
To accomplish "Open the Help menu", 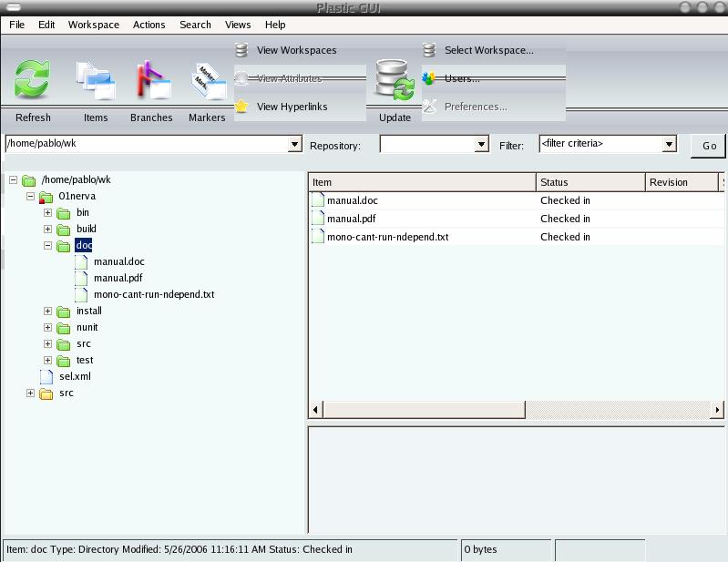I will point(275,25).
